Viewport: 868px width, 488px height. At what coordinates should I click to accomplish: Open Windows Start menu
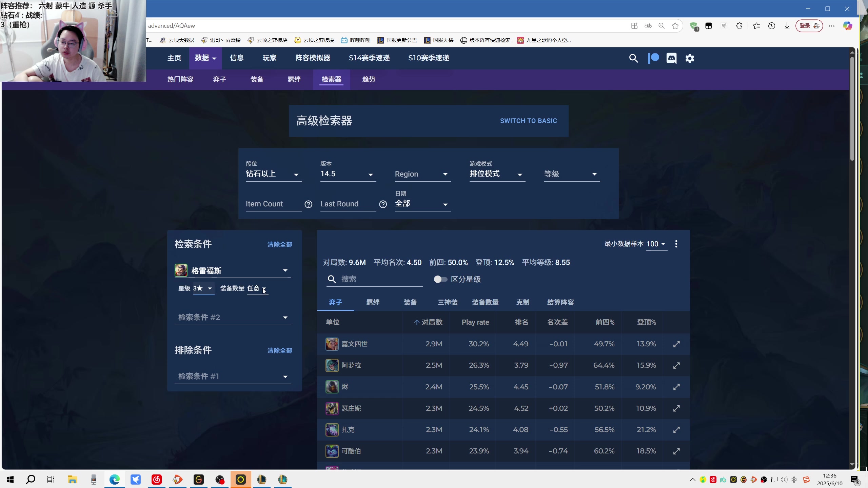coord(10,480)
